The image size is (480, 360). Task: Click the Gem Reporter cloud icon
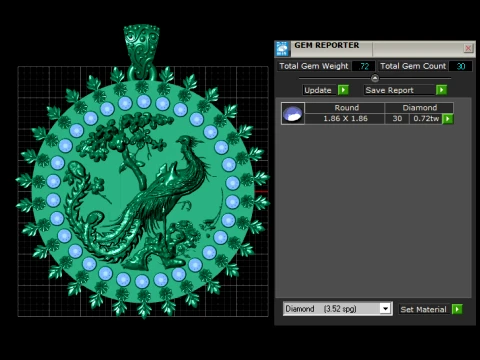(282, 49)
